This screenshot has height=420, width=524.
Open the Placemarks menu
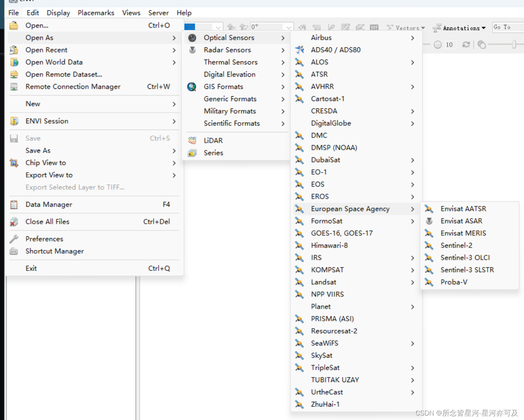pos(96,13)
